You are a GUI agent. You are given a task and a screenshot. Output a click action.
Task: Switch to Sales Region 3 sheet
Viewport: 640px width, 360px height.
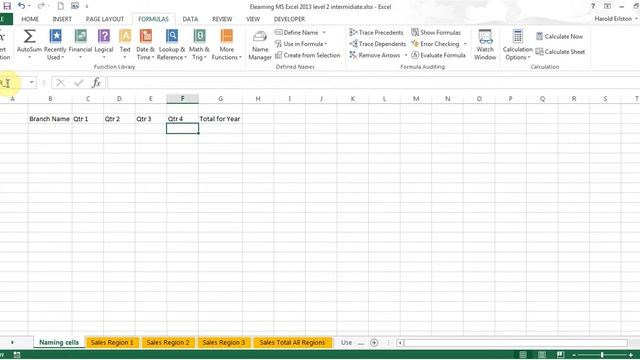[224, 342]
